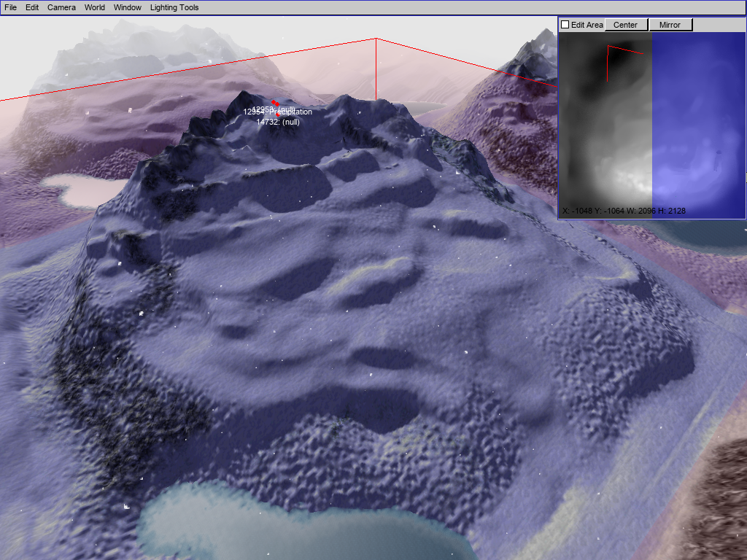This screenshot has width=747, height=560.
Task: Open the World menu
Action: 94,7
